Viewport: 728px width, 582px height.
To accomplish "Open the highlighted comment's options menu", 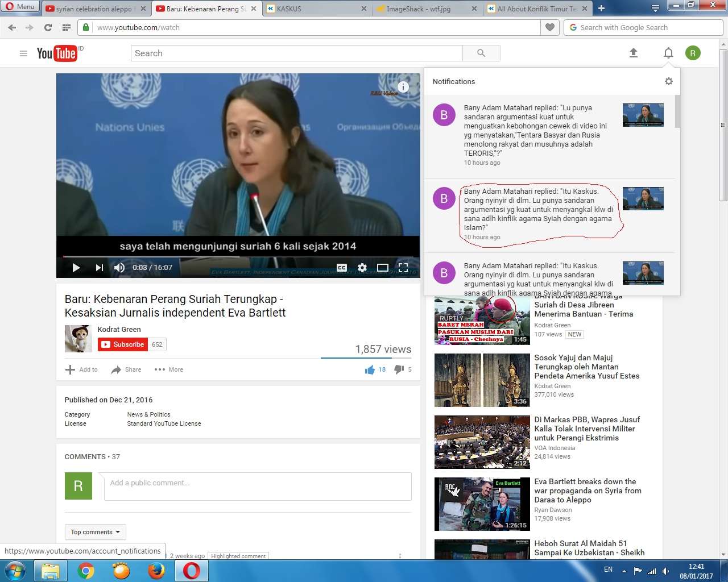I will click(400, 556).
